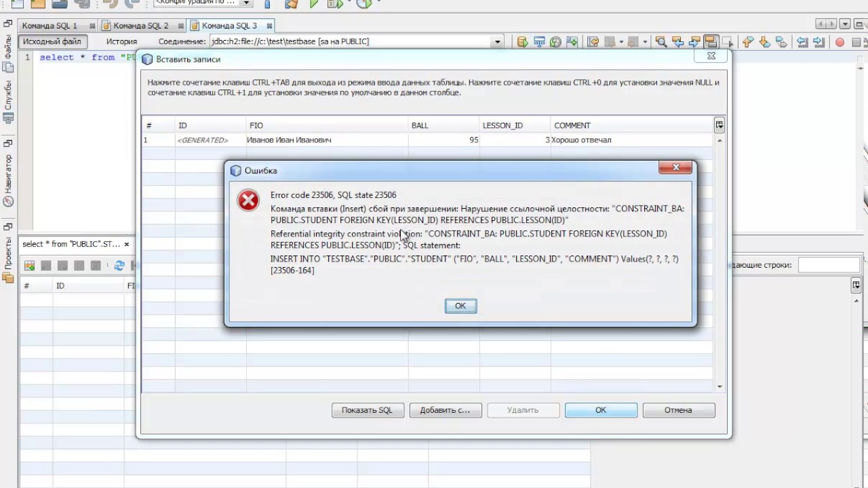The width and height of the screenshot is (868, 488).
Task: Click column chooser icon in Вставить записи table
Action: (x=719, y=125)
